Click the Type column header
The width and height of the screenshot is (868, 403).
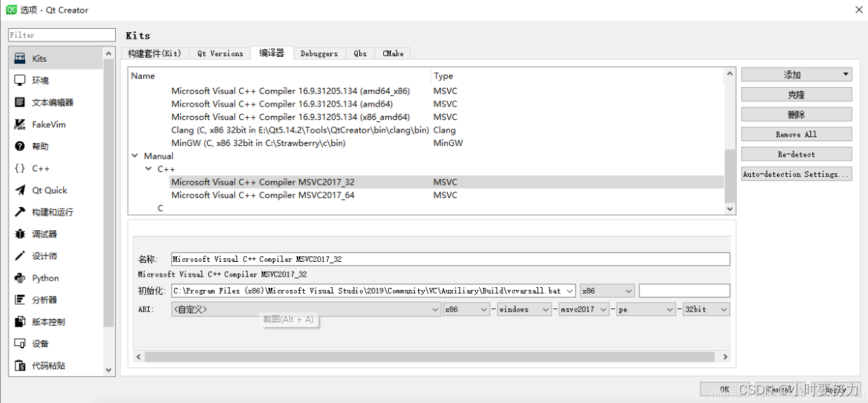click(x=577, y=76)
